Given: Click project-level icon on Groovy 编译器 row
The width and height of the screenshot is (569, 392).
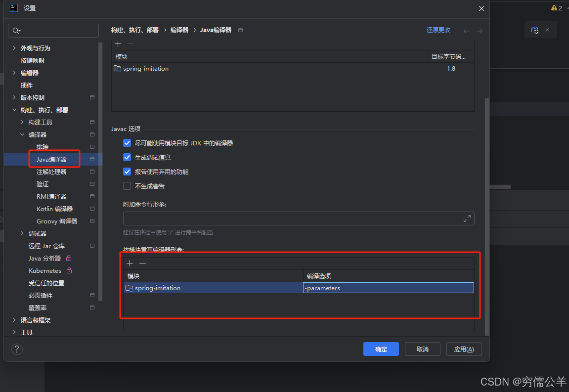Looking at the screenshot, I should tap(92, 220).
